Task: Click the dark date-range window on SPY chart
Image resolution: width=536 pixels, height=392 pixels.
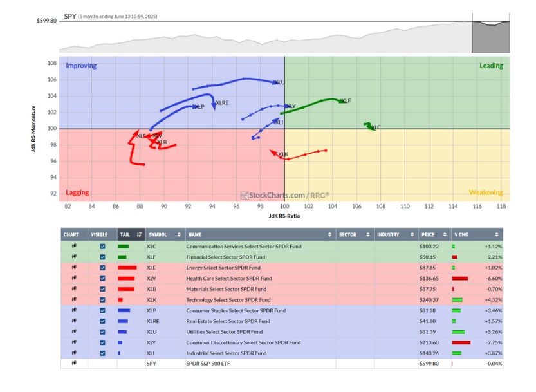Action: click(490, 37)
